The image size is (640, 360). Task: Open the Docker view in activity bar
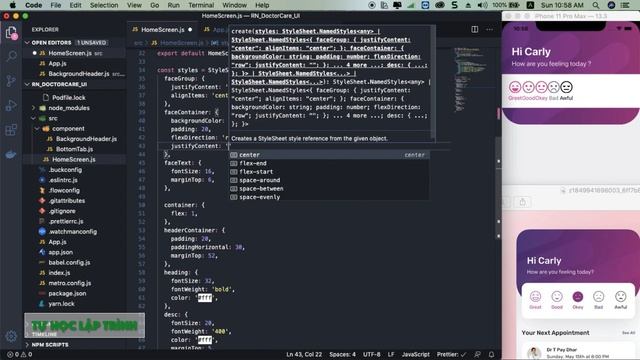point(11,155)
